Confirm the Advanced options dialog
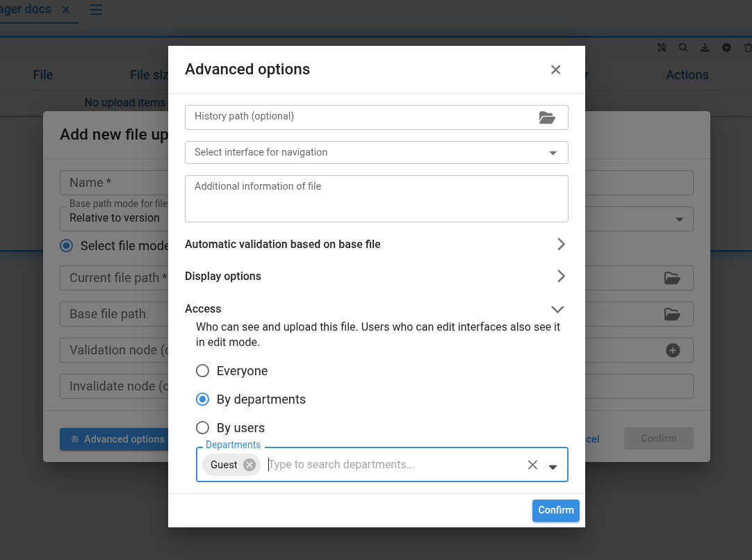 click(556, 510)
